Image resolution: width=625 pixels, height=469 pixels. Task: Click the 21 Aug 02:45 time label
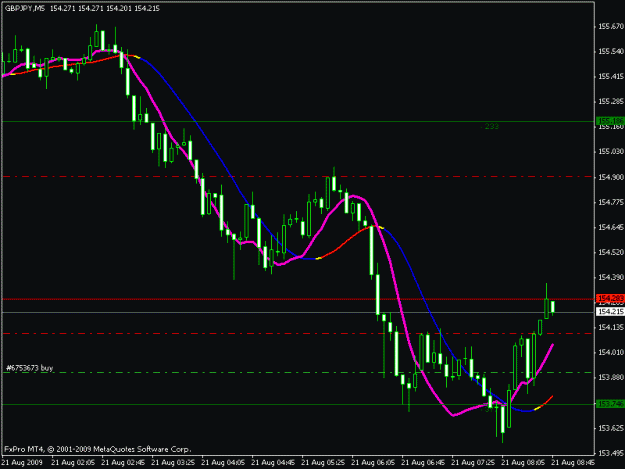tap(123, 463)
